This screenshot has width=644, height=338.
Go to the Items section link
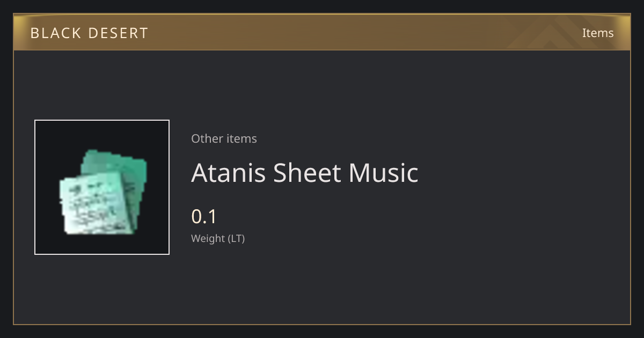coord(598,33)
